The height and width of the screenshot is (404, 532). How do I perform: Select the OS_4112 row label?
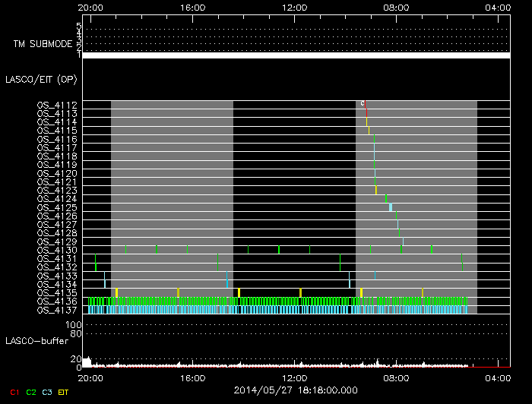pos(57,105)
